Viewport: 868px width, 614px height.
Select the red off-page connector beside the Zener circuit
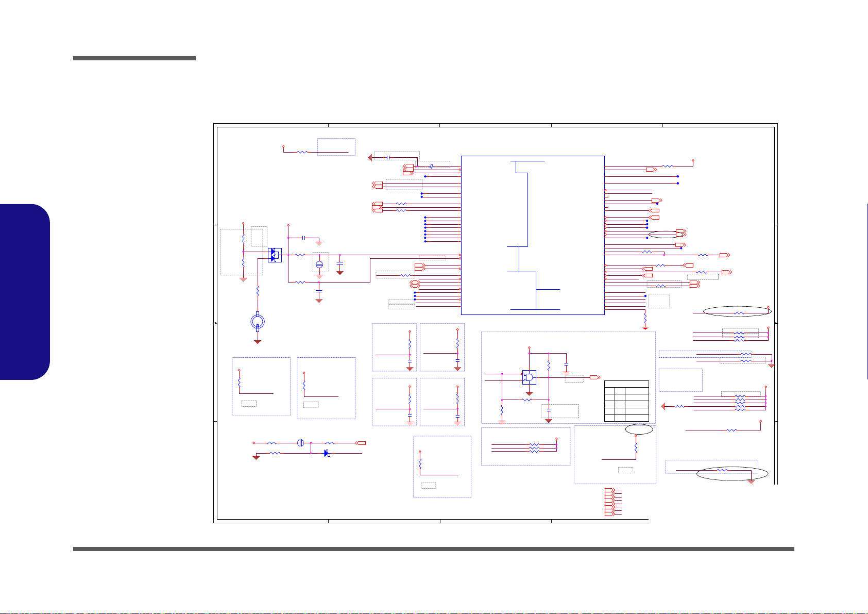tap(361, 443)
